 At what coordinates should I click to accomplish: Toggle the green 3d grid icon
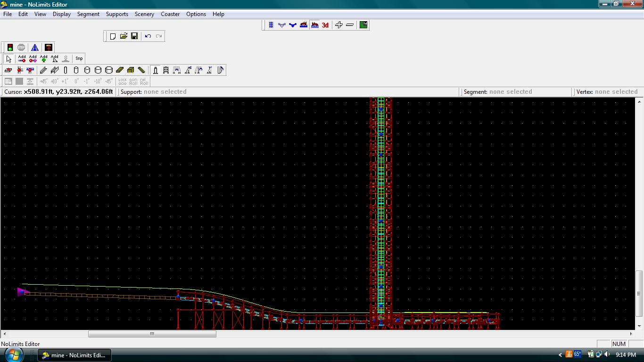coord(363,25)
